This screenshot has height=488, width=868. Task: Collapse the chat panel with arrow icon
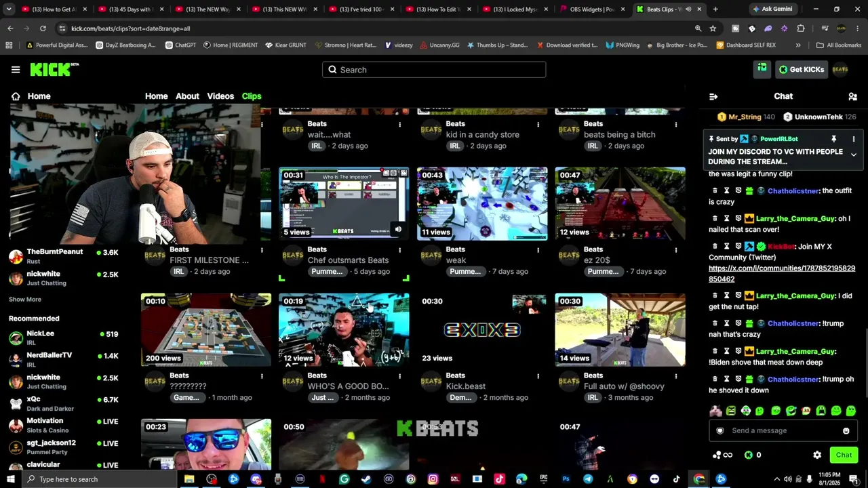[713, 96]
